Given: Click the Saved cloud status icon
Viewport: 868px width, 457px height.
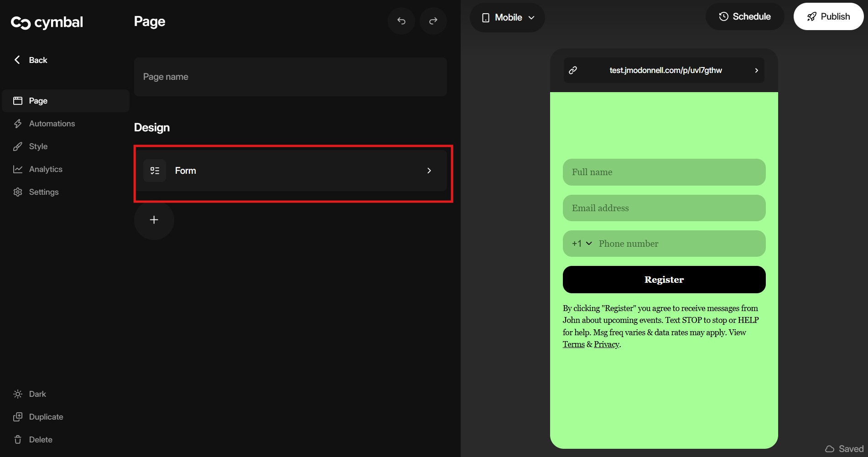Looking at the screenshot, I should (829, 449).
